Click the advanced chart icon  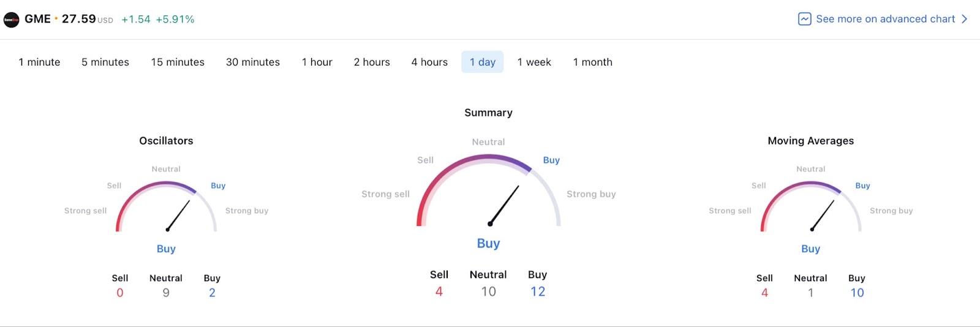click(804, 19)
